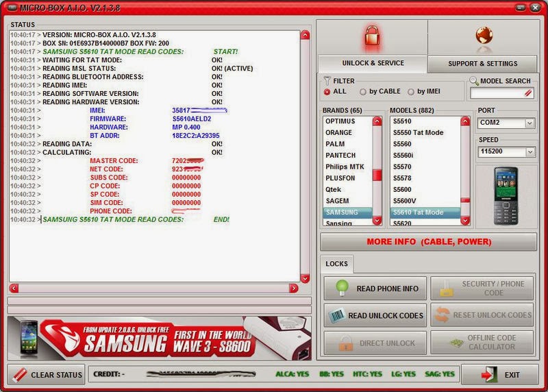Select the ALL filter radio button
Viewport: 548px width, 392px height.
[327, 92]
